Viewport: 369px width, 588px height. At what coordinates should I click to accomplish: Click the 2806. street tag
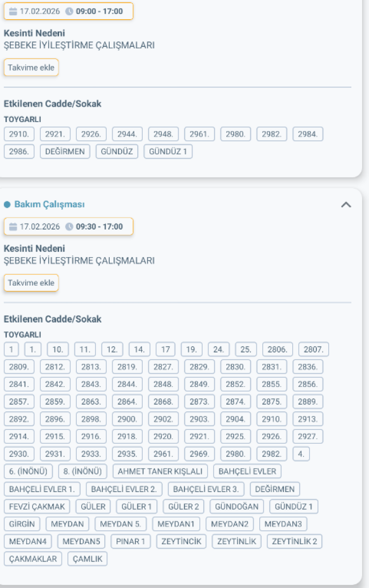(x=277, y=350)
